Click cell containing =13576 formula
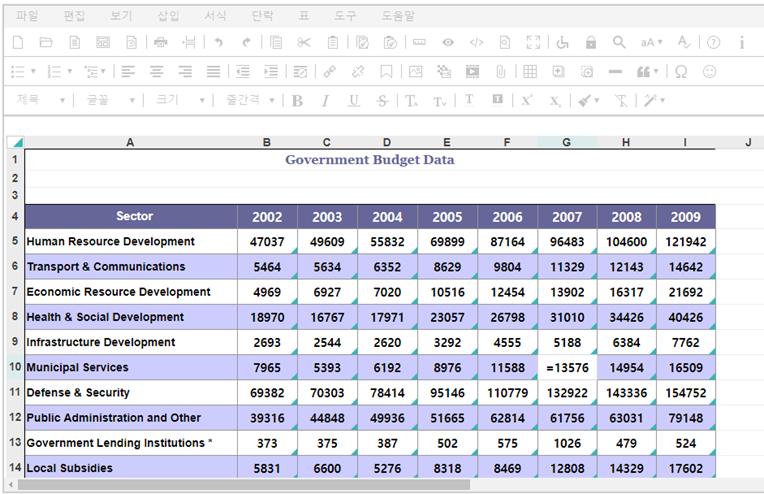This screenshot has width=764, height=494. [x=566, y=367]
